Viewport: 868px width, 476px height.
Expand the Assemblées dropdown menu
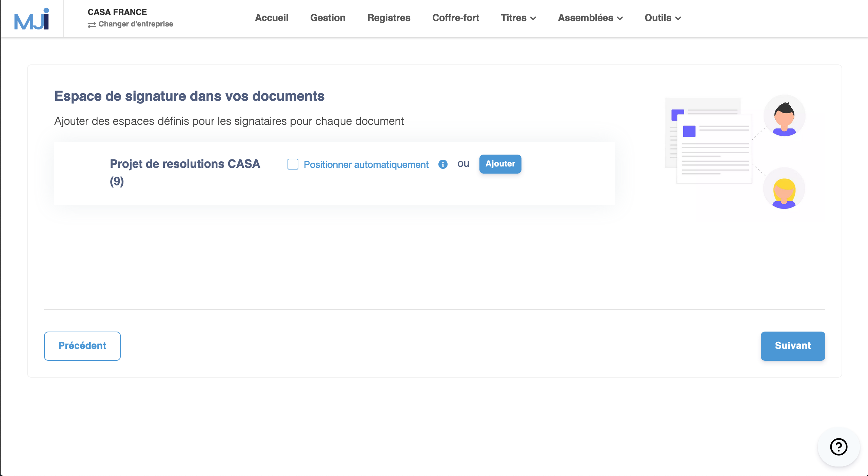pos(590,18)
